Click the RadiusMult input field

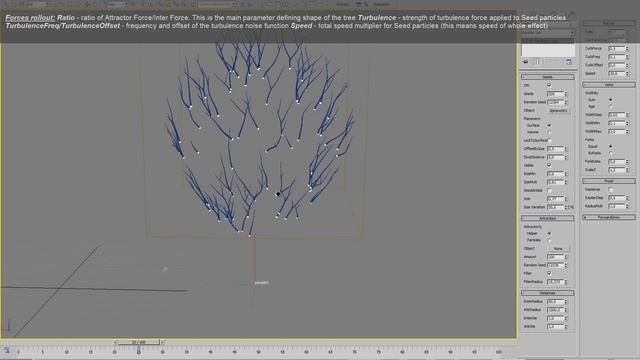pyautogui.click(x=616, y=206)
